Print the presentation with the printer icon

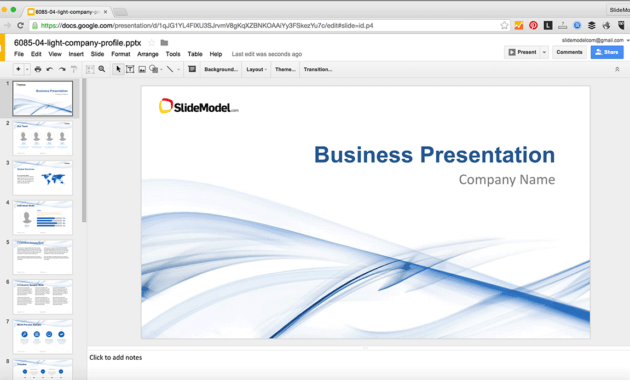click(x=38, y=69)
